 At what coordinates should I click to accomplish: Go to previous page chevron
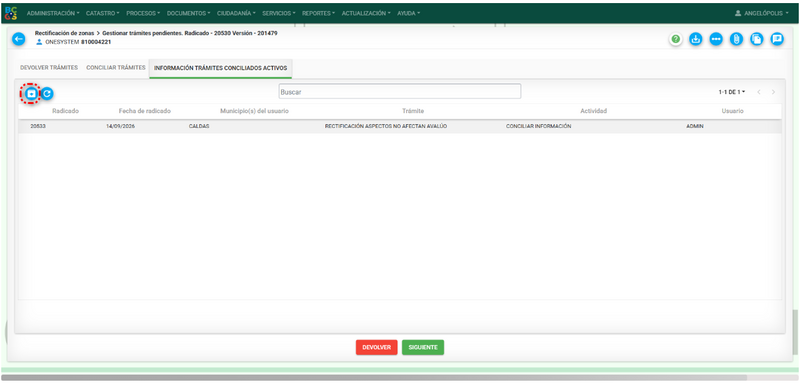click(x=759, y=92)
